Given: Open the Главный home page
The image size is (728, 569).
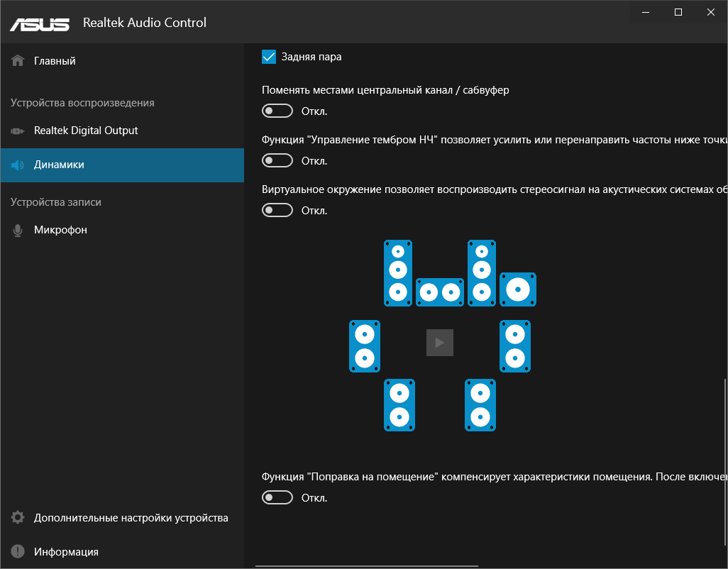Looking at the screenshot, I should pyautogui.click(x=55, y=61).
